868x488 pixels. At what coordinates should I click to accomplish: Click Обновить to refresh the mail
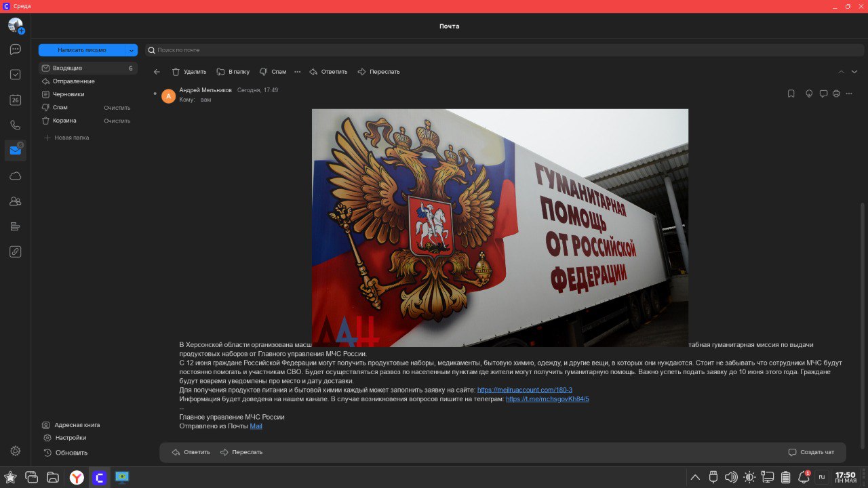point(65,453)
